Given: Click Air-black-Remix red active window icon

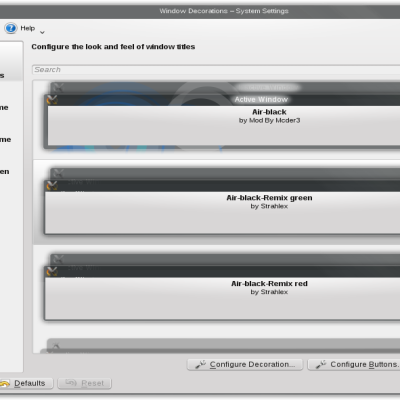Looking at the screenshot, I should pos(52,271).
